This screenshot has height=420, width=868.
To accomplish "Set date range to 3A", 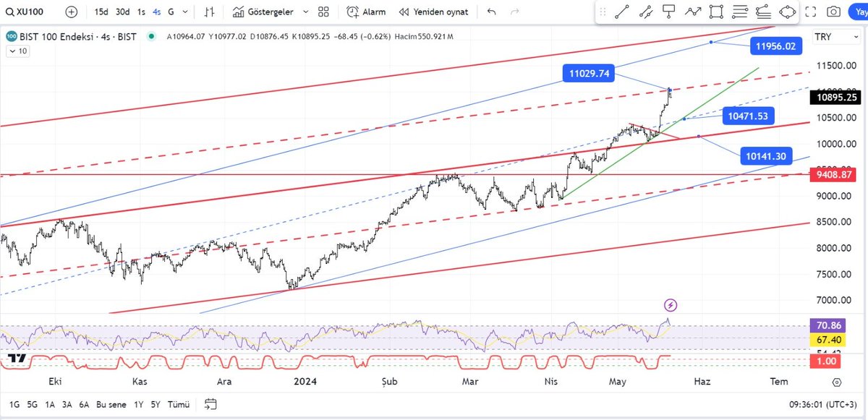I will click(67, 404).
